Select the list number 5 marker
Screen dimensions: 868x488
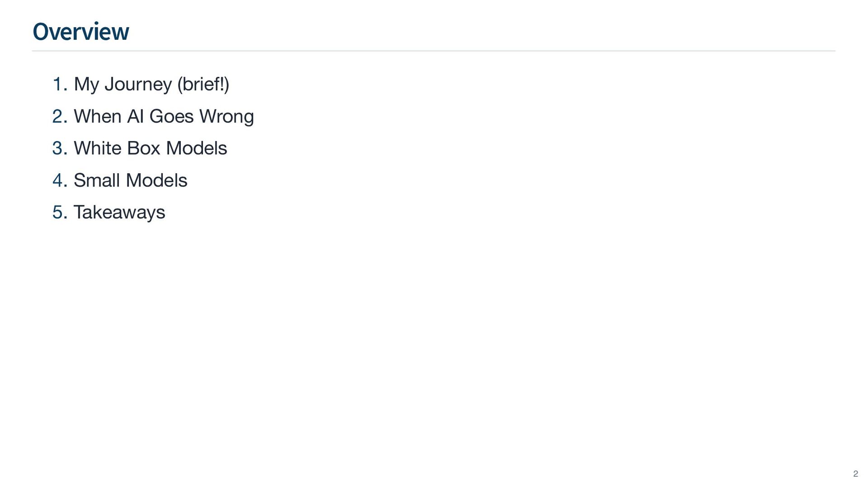[x=59, y=212]
